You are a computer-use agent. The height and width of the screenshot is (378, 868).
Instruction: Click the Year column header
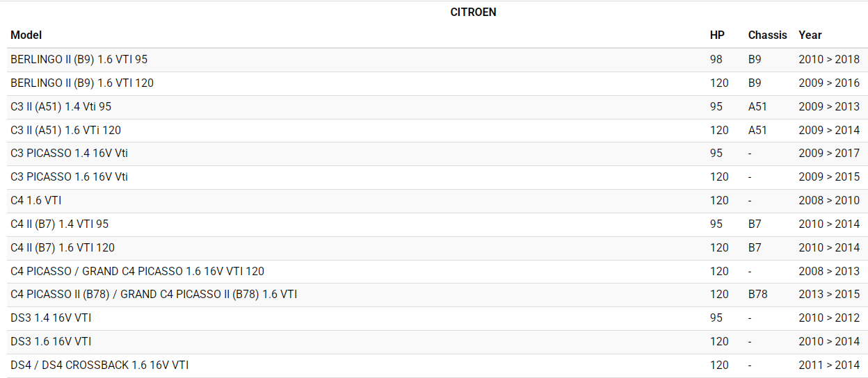click(x=810, y=35)
